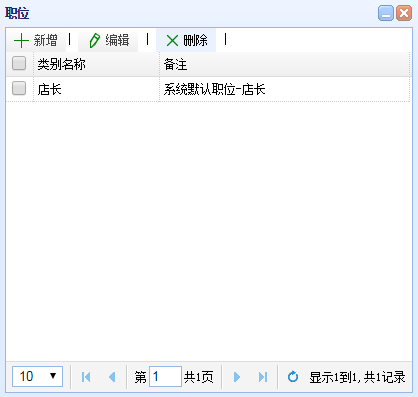Go to next page arrow
Image resolution: width=418 pixels, height=397 pixels.
point(237,377)
